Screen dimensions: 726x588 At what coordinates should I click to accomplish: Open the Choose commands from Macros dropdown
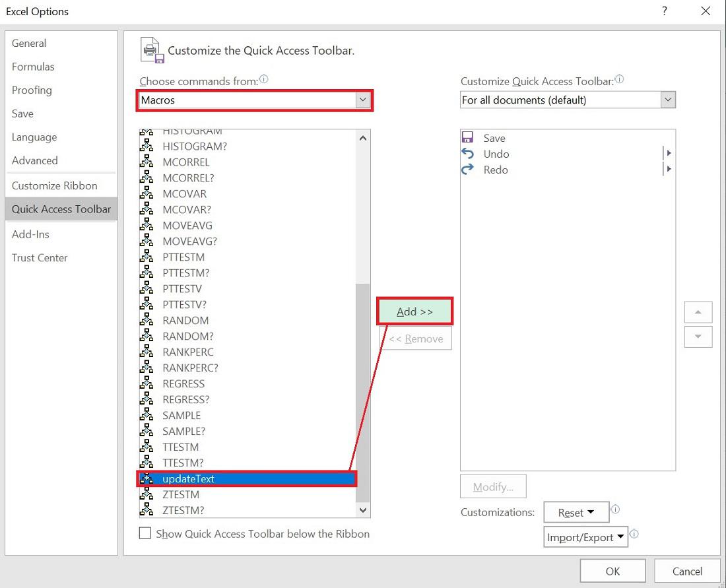(363, 100)
